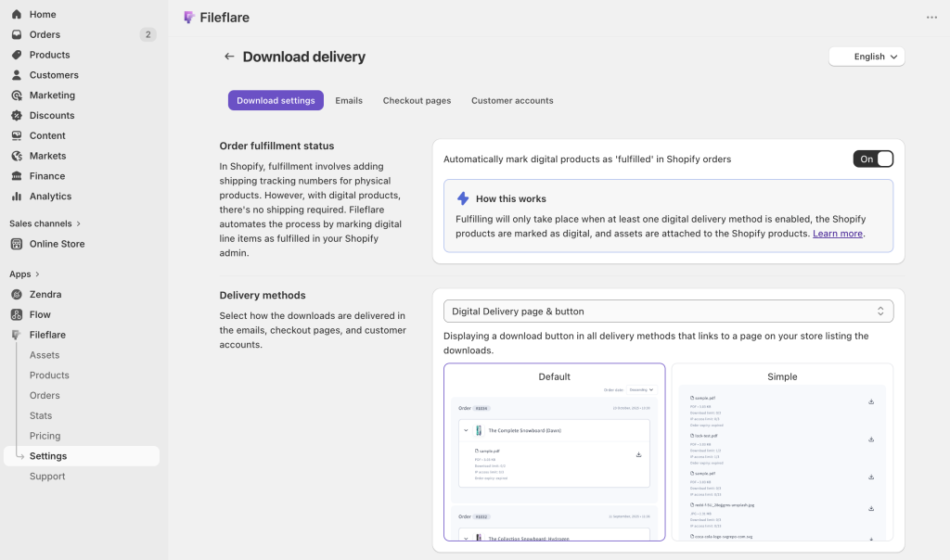The width and height of the screenshot is (950, 560).
Task: Switch to the Emails tab
Action: (x=349, y=100)
